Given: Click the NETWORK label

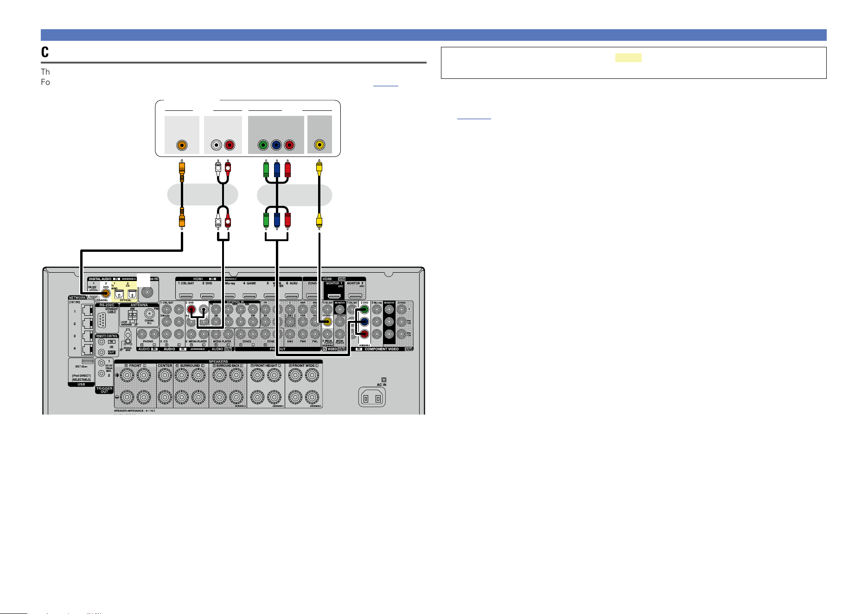Looking at the screenshot, I should point(77,298).
